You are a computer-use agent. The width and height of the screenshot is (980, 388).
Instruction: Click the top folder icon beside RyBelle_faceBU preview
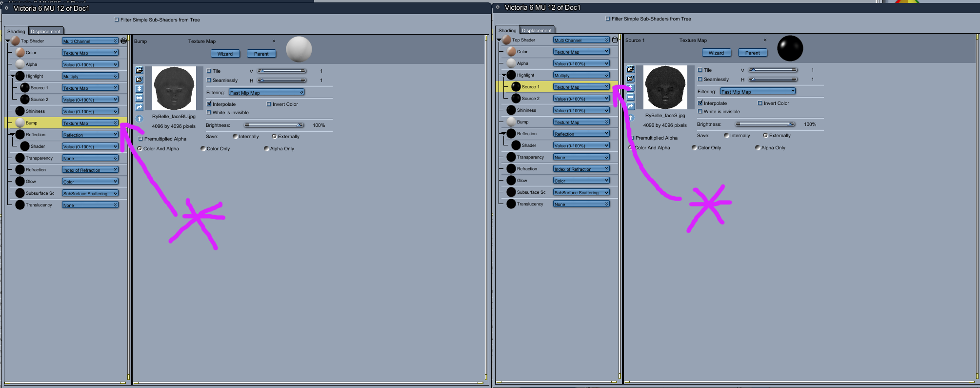pos(140,70)
